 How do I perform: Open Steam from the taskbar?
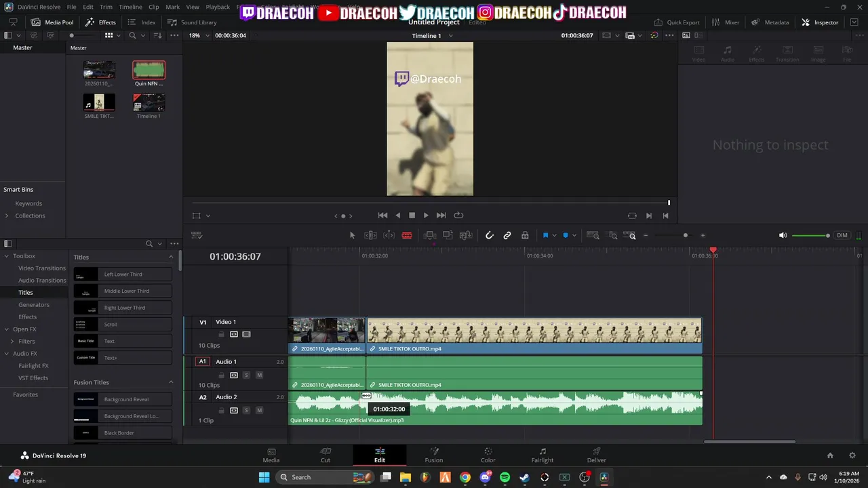524,477
